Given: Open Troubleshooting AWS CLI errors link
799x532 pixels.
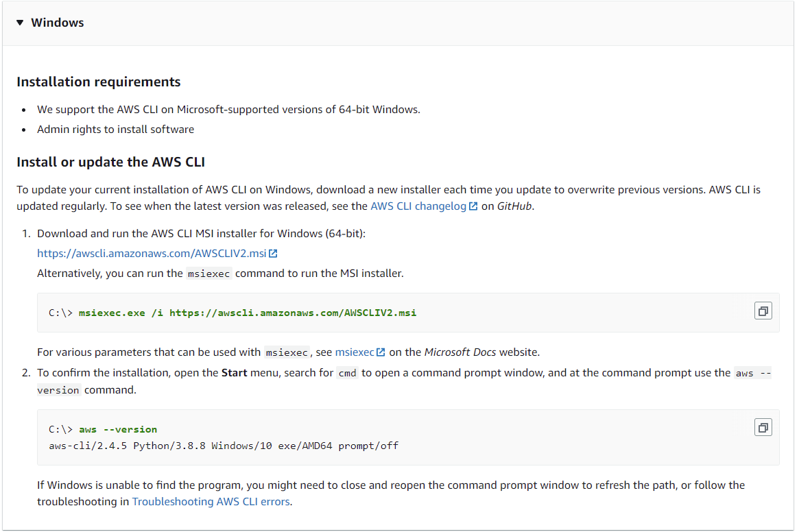Looking at the screenshot, I should click(x=211, y=501).
